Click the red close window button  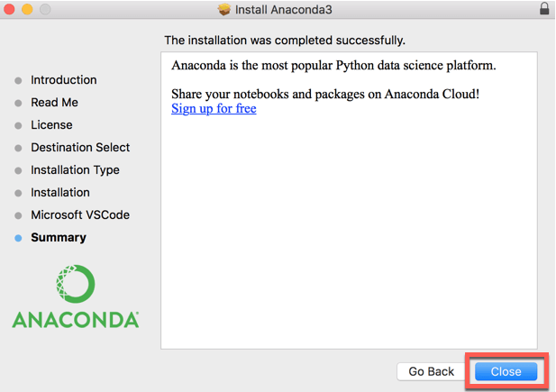coord(9,9)
